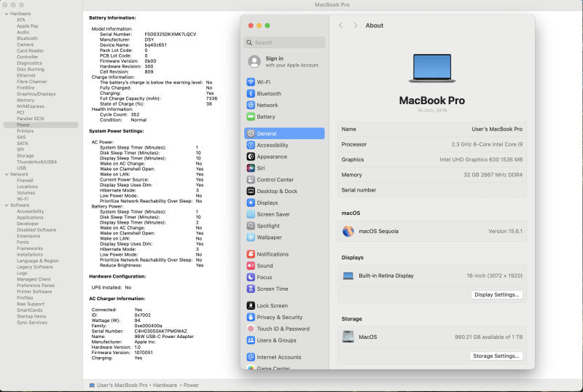Image resolution: width=583 pixels, height=392 pixels.
Task: Select the Network globe icon
Action: pos(251,105)
